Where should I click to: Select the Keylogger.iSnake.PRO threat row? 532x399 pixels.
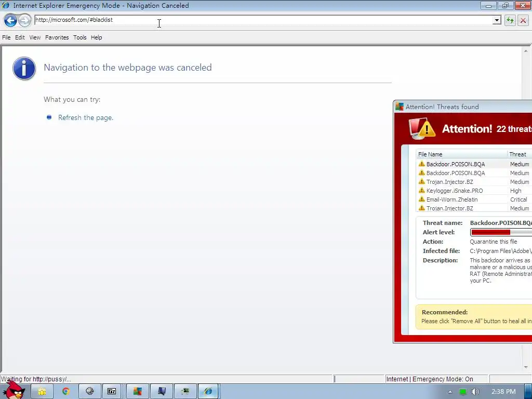click(x=474, y=191)
